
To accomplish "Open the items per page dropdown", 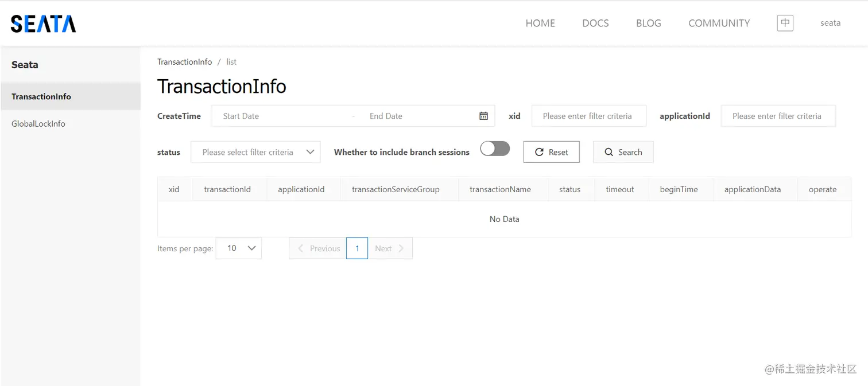I will pos(239,248).
